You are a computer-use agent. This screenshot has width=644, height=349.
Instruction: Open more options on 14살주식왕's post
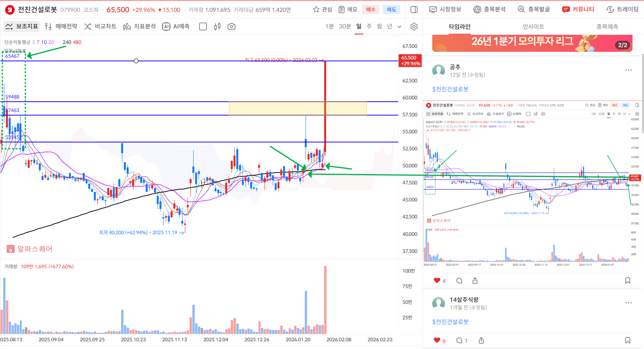coord(629,303)
